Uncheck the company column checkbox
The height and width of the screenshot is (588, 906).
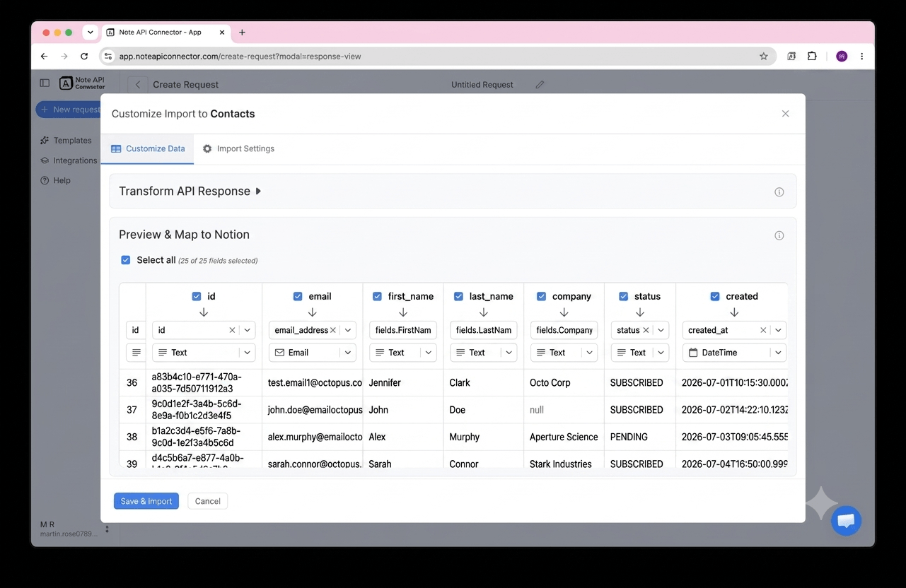click(541, 297)
